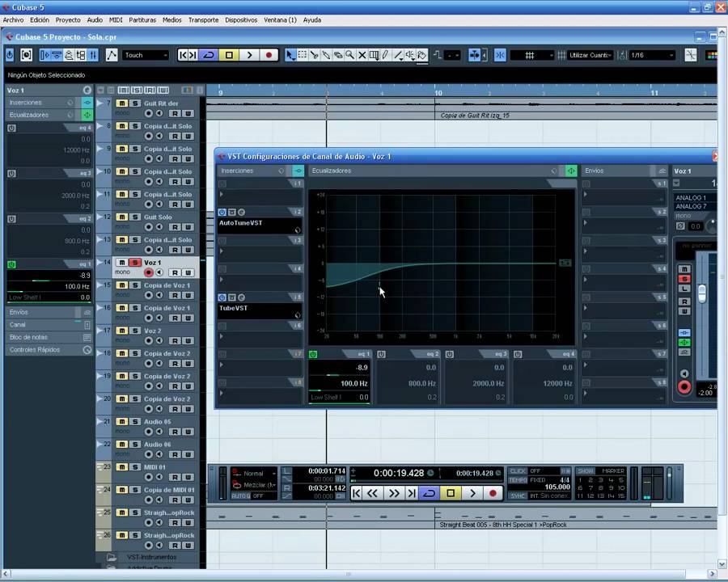This screenshot has height=582, width=728.
Task: Open Transporte menu
Action: [x=203, y=20]
